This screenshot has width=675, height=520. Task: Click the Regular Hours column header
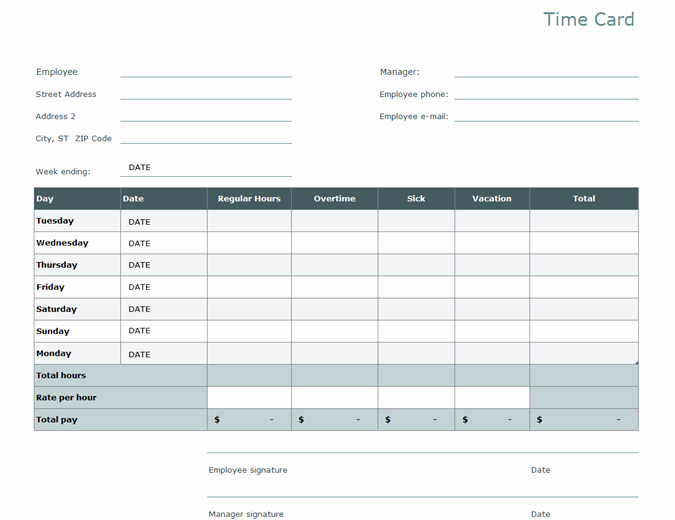(249, 198)
